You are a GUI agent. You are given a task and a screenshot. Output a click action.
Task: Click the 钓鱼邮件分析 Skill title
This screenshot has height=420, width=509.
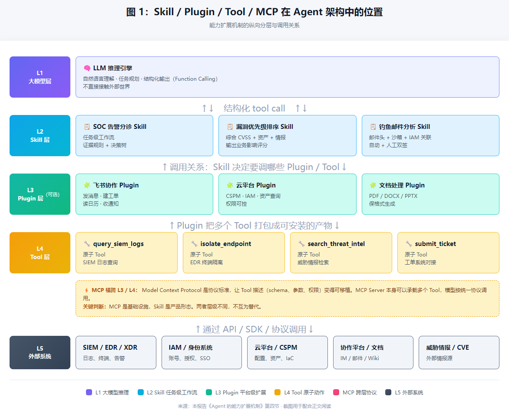pyautogui.click(x=404, y=127)
